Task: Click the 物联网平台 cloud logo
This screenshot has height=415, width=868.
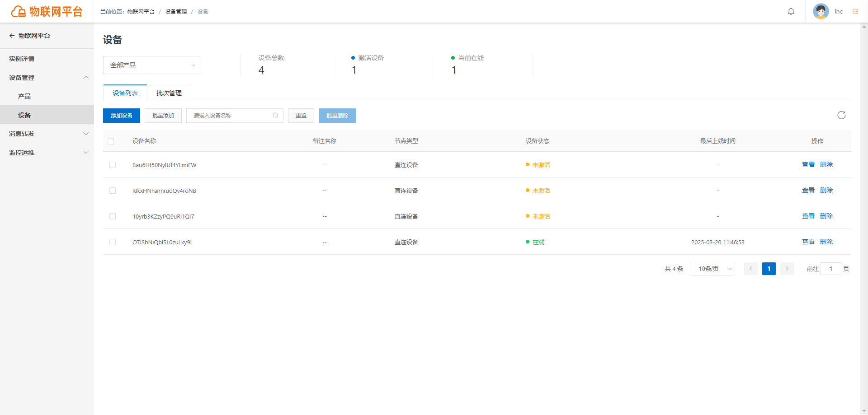Action: (18, 11)
